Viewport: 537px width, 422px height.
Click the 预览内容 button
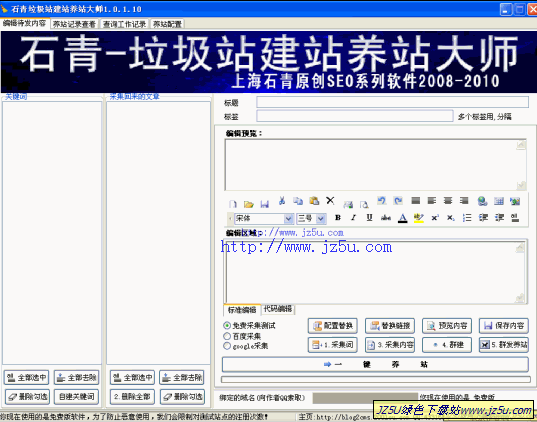(x=447, y=325)
